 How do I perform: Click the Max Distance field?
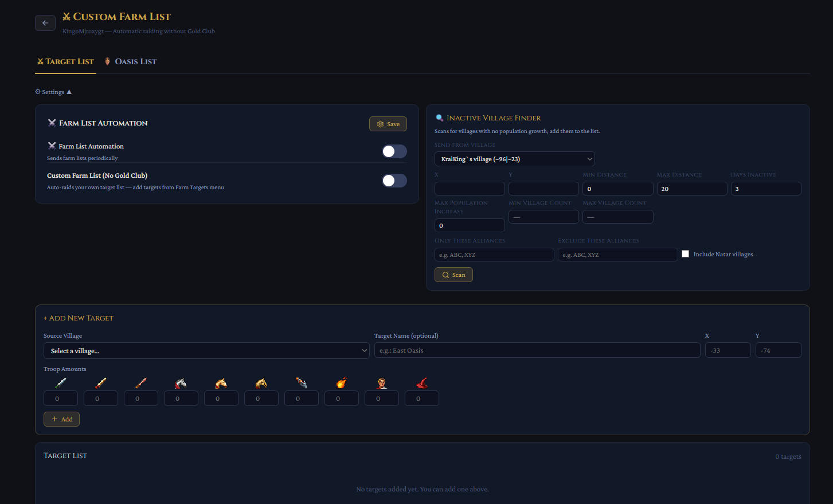692,189
